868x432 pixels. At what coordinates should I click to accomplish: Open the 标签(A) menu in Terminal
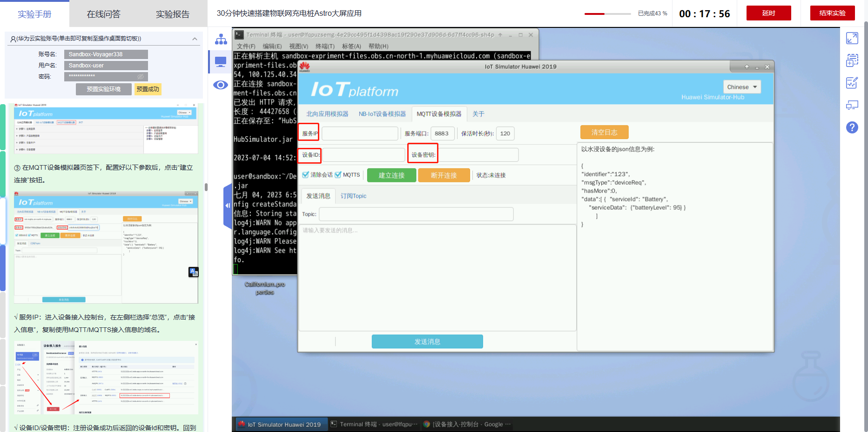click(351, 47)
